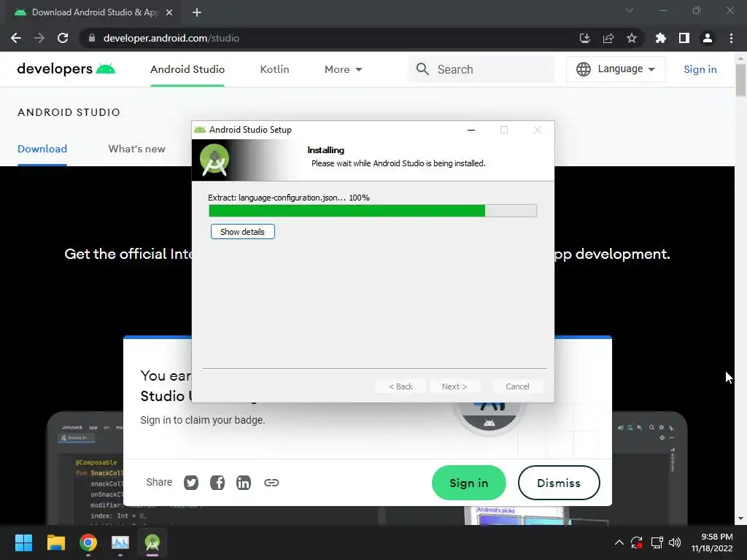
Task: Click the installation progress bar
Action: tap(373, 211)
